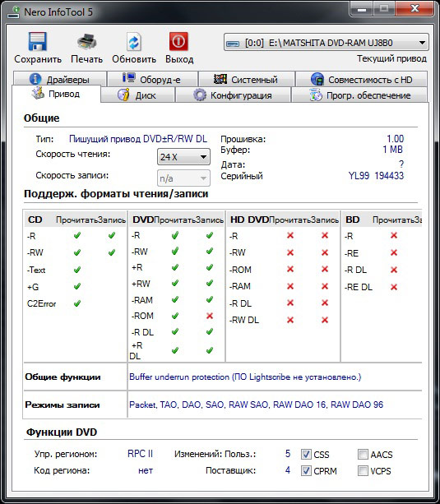This screenshot has width=440, height=504.
Task: Click the CD C2Error read checkmark
Action: tap(76, 303)
